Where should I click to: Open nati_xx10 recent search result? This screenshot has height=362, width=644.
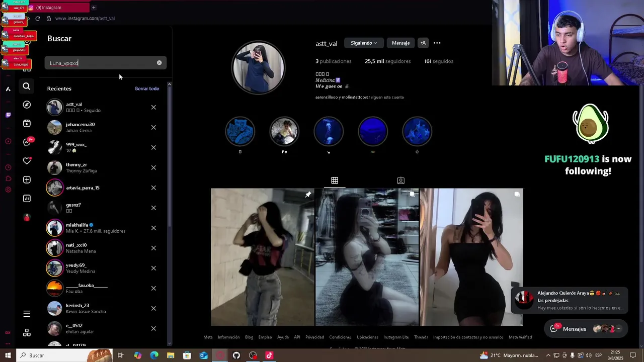[103, 248]
